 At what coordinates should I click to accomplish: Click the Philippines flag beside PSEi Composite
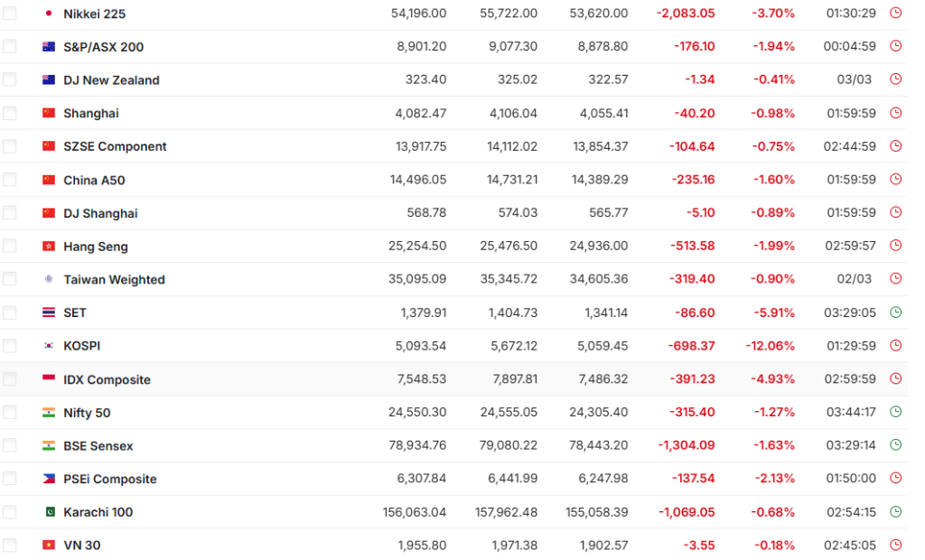point(49,479)
